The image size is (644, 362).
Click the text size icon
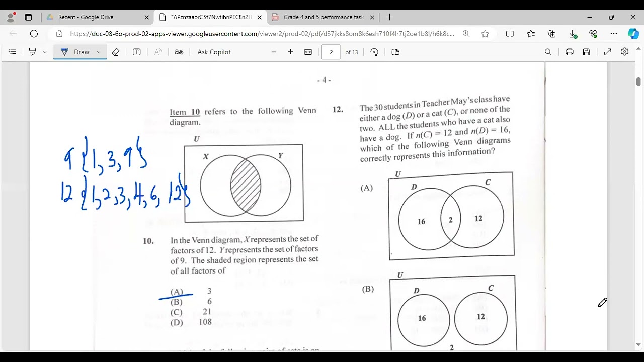tap(158, 52)
